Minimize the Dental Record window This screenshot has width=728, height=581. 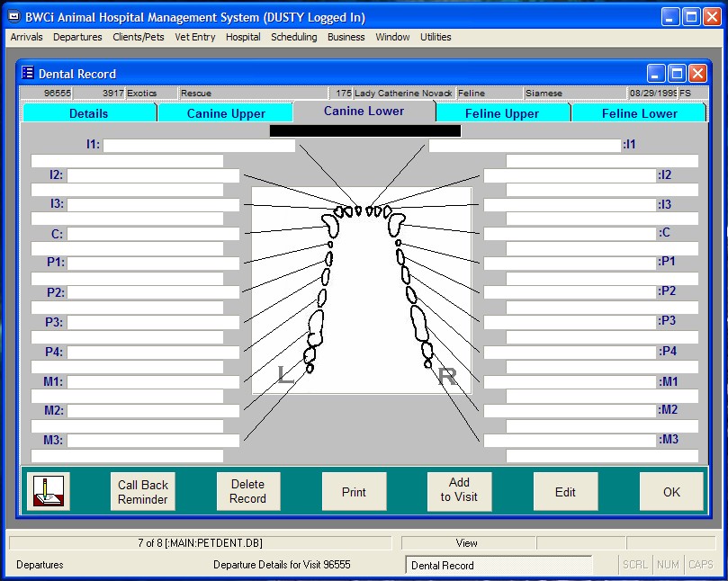656,74
